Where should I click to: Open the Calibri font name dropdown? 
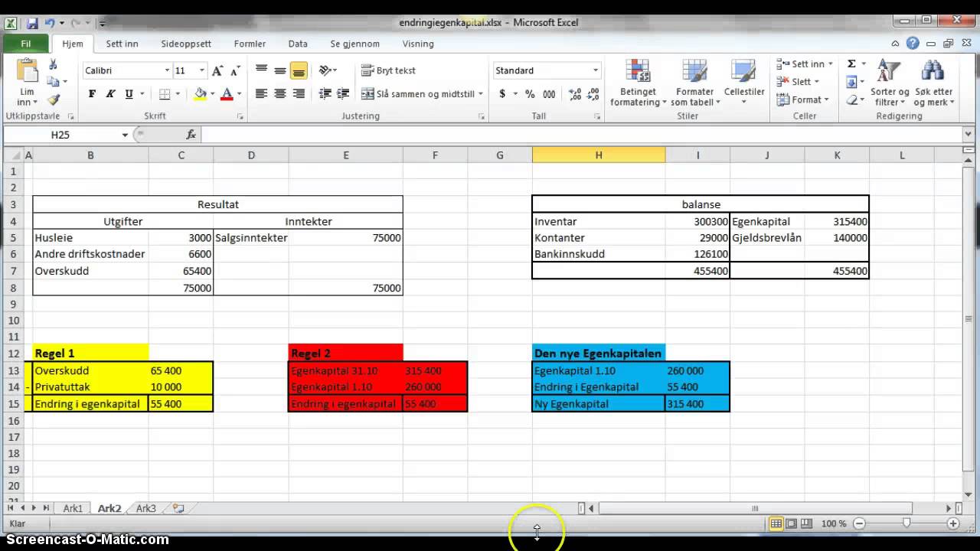point(167,70)
